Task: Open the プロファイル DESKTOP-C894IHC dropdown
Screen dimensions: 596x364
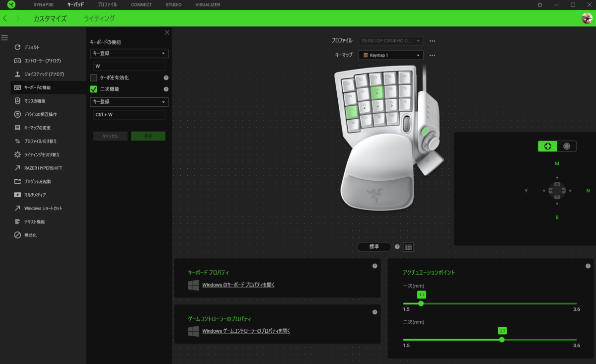Action: point(391,41)
